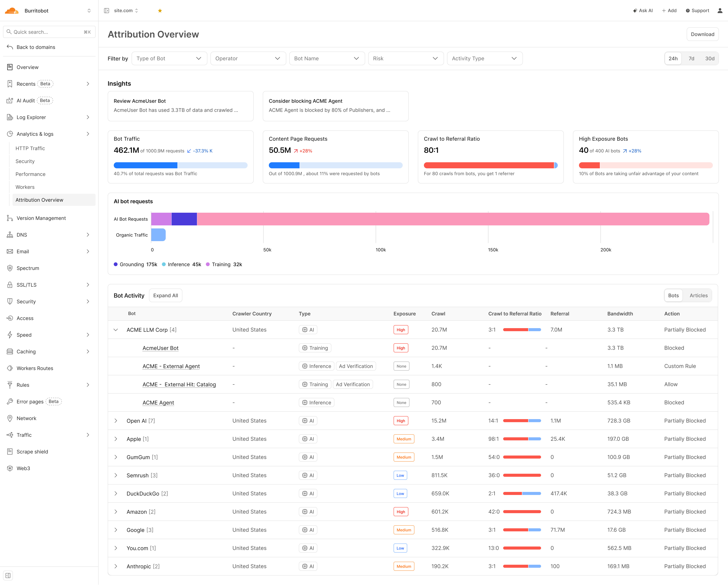The height and width of the screenshot is (585, 728).
Task: Click the Web3 icon in the sidebar
Action: coord(10,468)
